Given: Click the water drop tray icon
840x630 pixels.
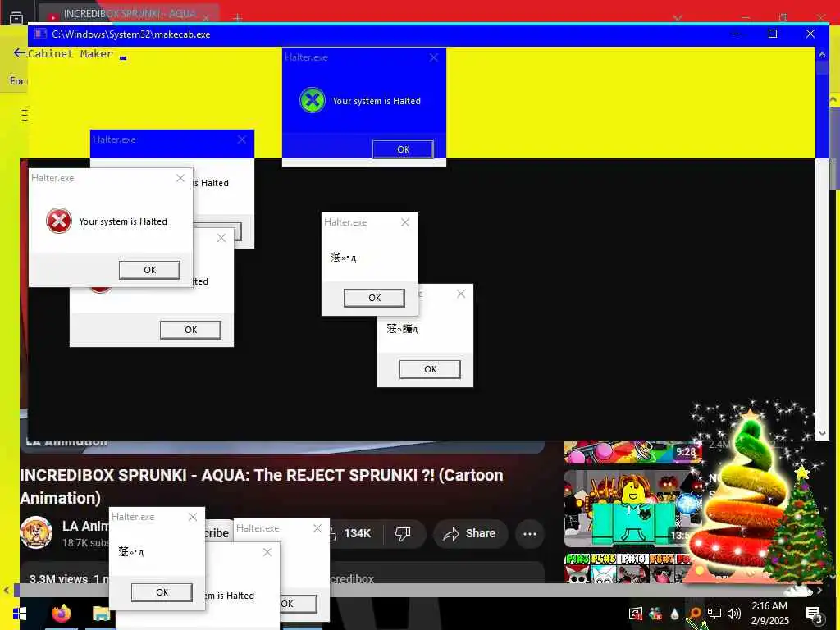Looking at the screenshot, I should coord(674,614).
